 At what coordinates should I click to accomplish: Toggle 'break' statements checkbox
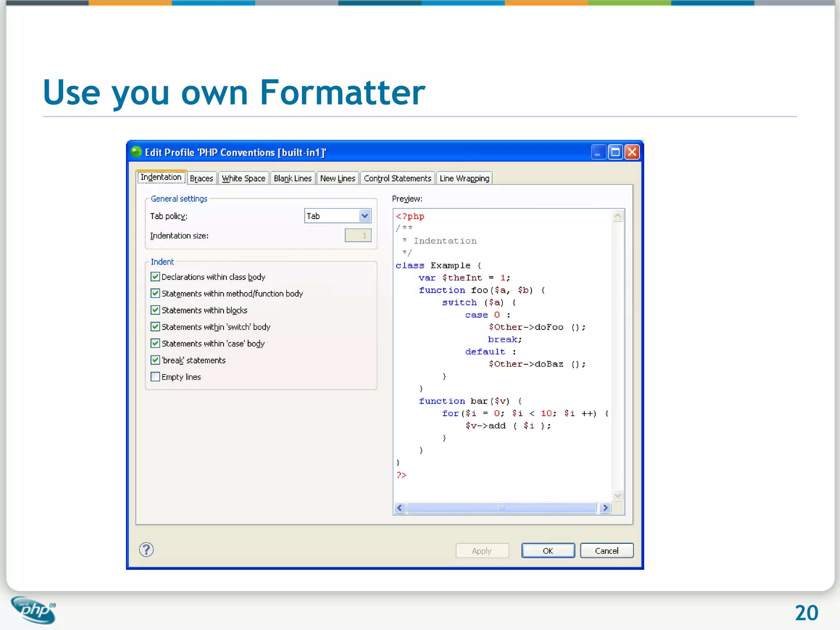pos(155,360)
